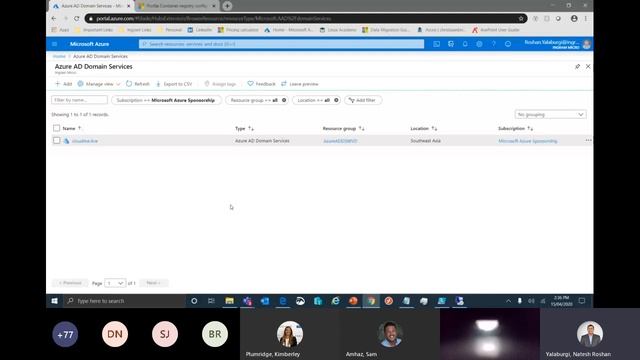Open Cloud Shell from the Azure header
Viewport: 640px width, 360px height.
436,44
